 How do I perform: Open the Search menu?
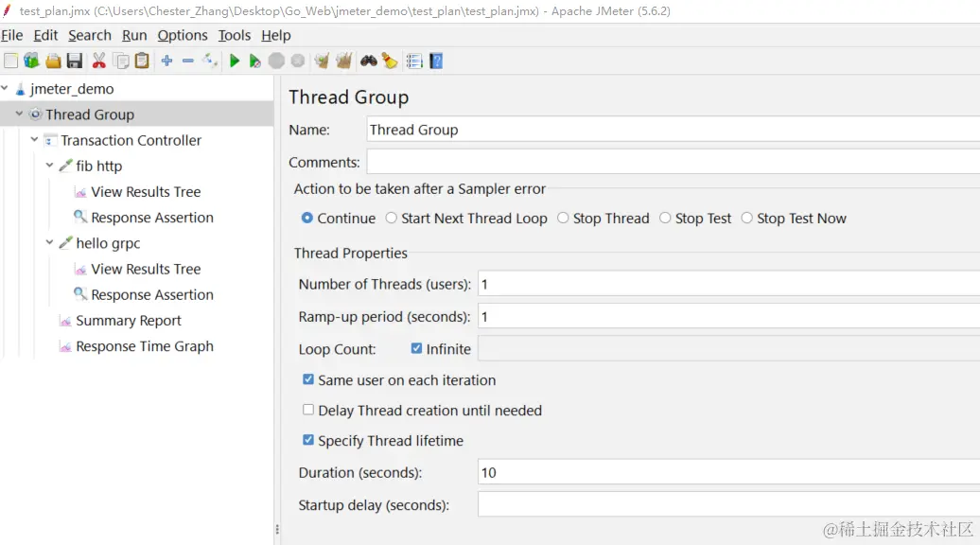(90, 36)
